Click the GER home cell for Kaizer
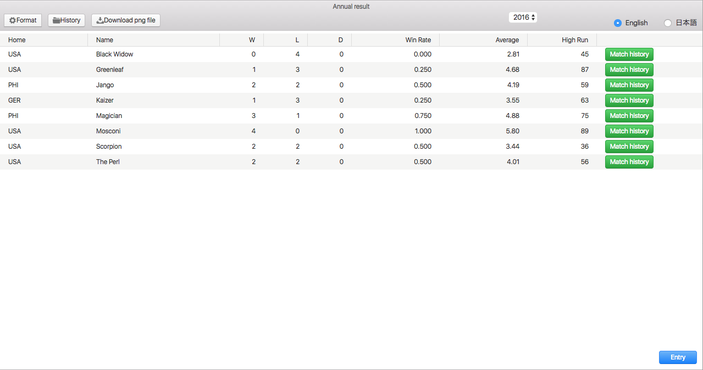The width and height of the screenshot is (703, 370). click(14, 100)
